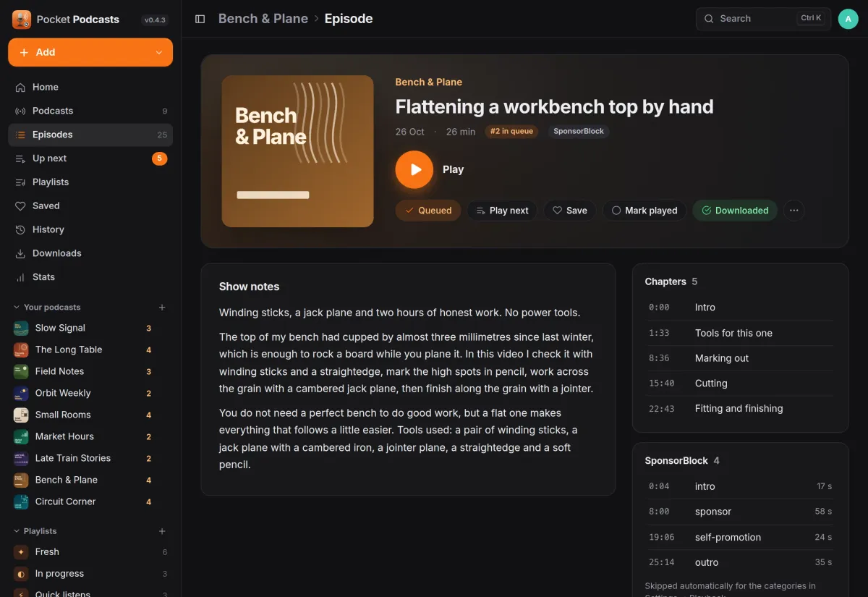The width and height of the screenshot is (868, 597).
Task: Open Bench & Plane in sidebar list
Action: pyautogui.click(x=90, y=480)
